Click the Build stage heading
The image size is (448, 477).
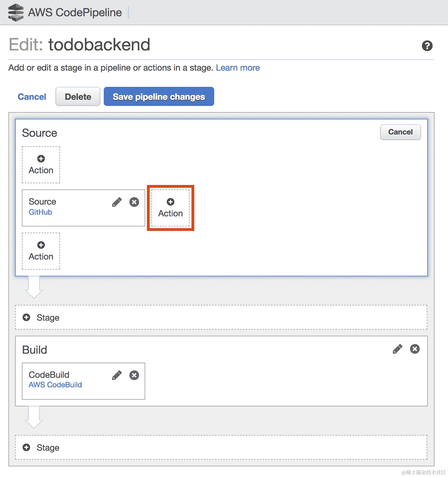(34, 350)
